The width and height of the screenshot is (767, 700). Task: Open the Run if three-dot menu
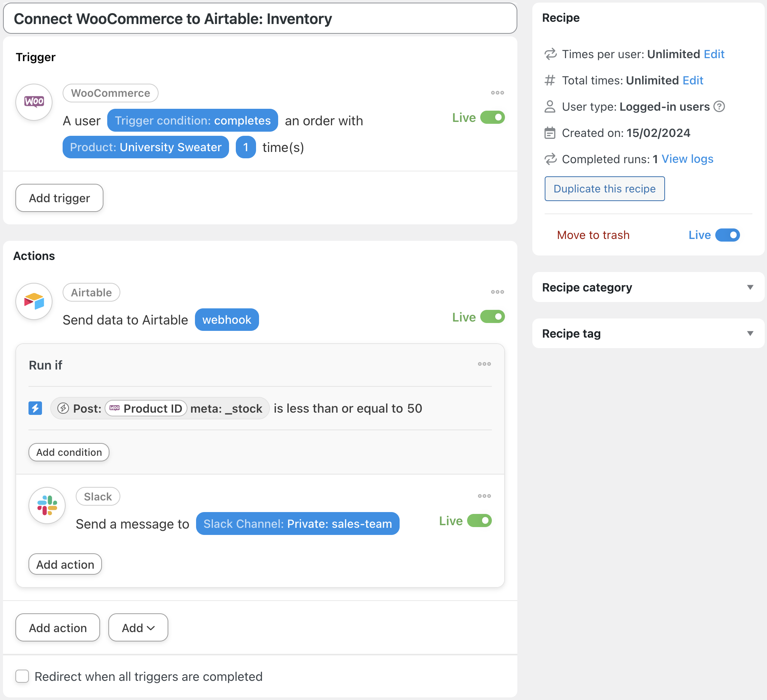tap(484, 364)
